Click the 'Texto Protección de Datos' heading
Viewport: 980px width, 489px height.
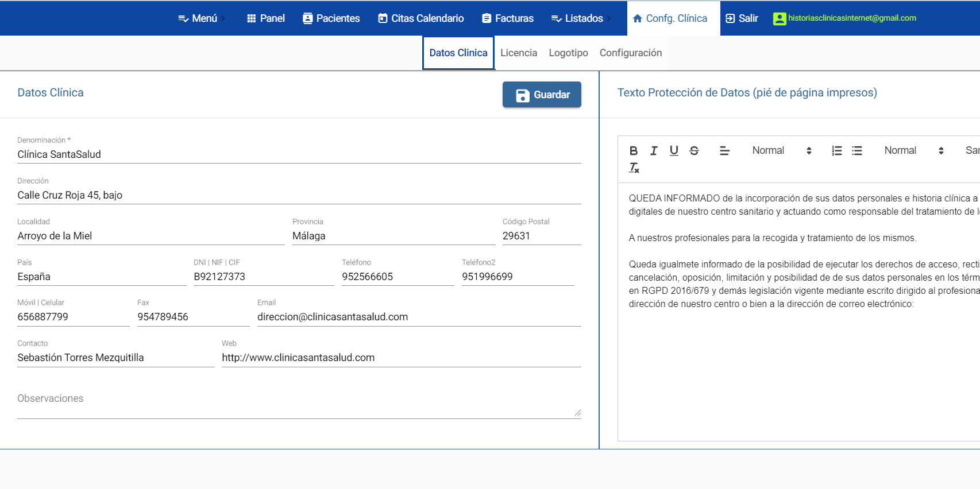[747, 92]
